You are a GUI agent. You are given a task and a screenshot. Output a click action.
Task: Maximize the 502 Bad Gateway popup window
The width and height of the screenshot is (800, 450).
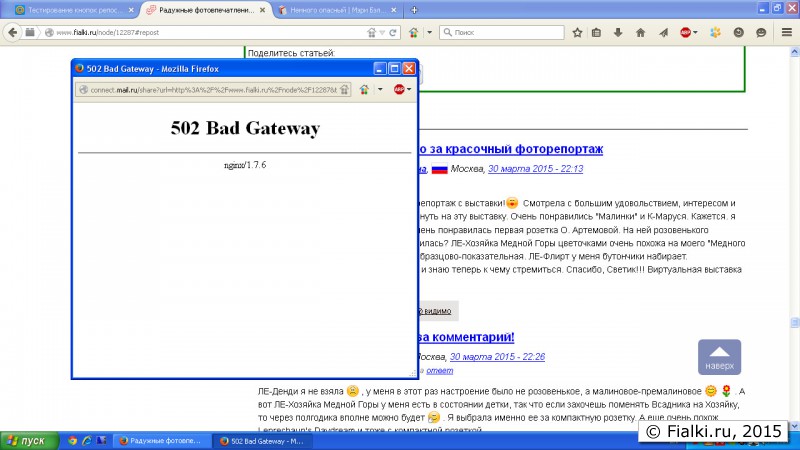pos(394,68)
